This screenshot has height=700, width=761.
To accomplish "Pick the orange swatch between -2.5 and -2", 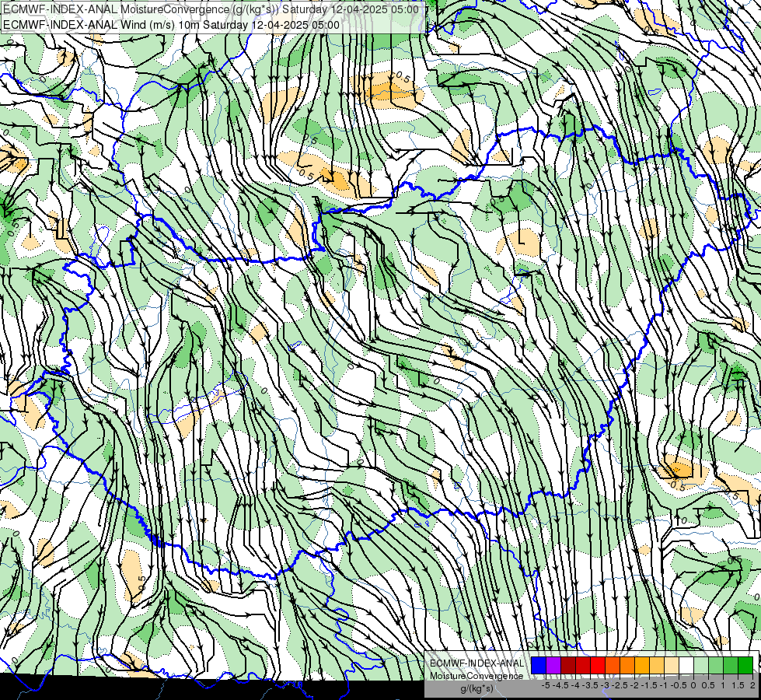I will click(627, 665).
